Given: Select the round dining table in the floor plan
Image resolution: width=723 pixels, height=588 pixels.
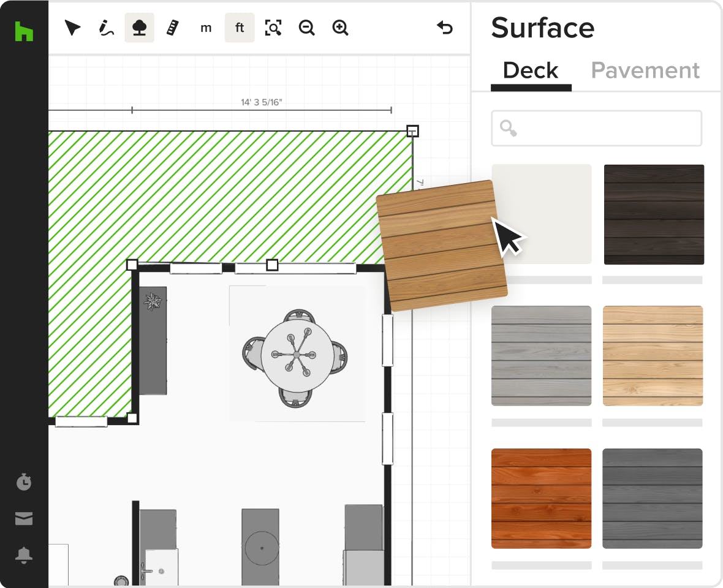Looking at the screenshot, I should [x=297, y=355].
